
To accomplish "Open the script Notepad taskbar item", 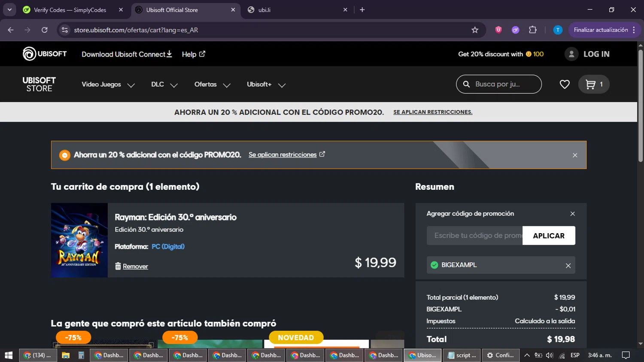I will (x=462, y=355).
